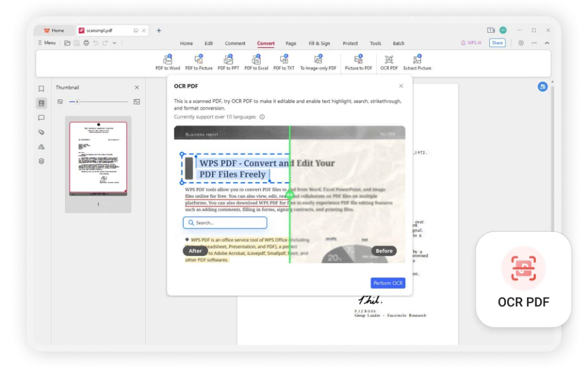Open the Picture to PDF tool
The width and height of the screenshot is (588, 367).
[x=358, y=62]
